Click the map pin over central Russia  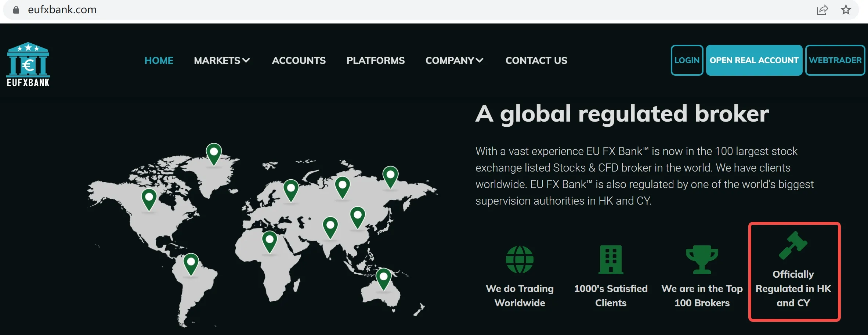[343, 187]
